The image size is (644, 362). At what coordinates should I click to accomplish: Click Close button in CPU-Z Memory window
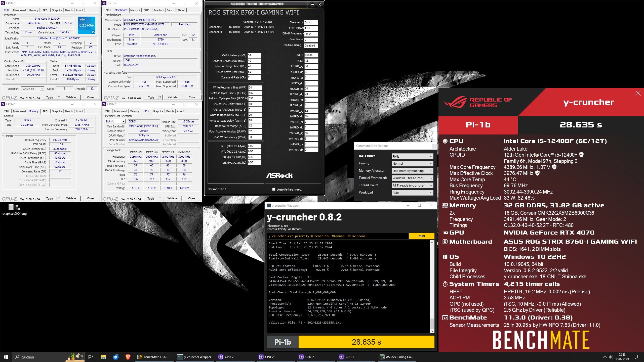coord(90,198)
